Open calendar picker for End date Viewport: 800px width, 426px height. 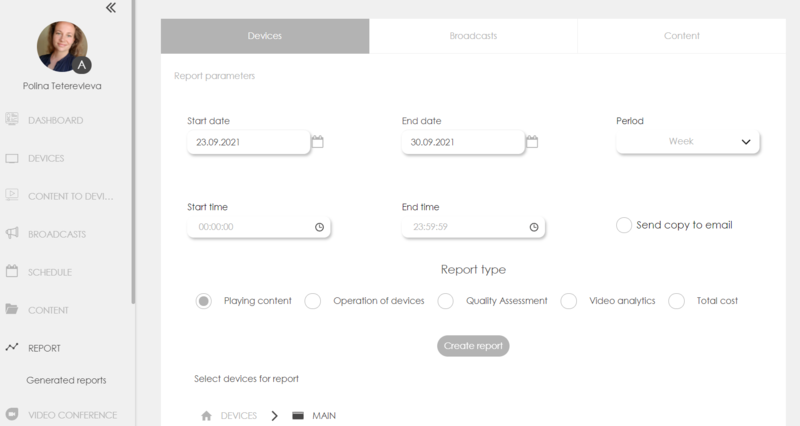(532, 142)
